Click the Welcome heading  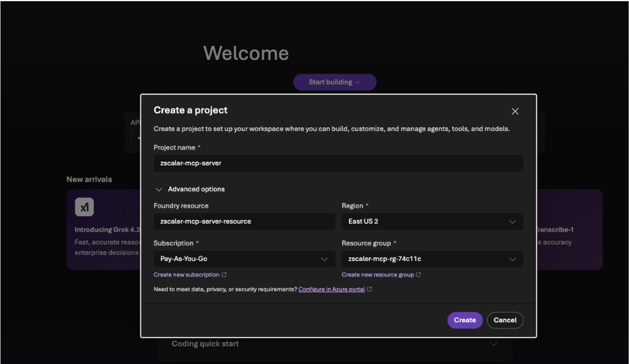point(246,53)
